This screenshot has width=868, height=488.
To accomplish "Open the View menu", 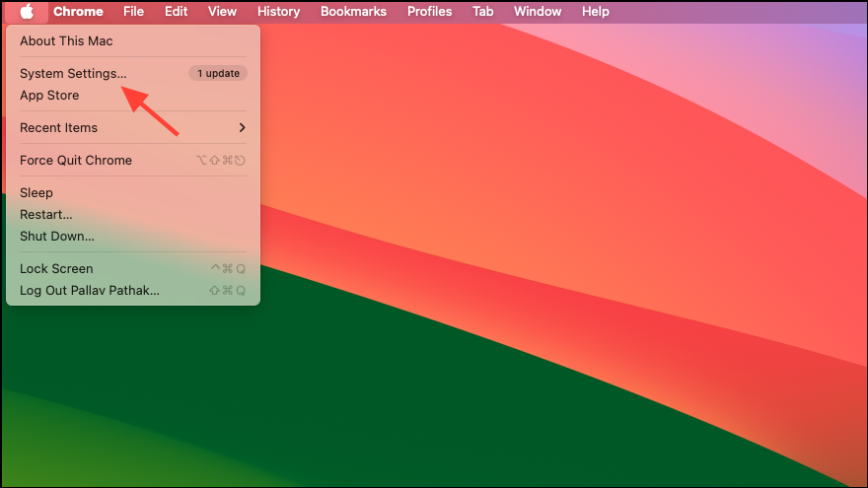I will [223, 11].
